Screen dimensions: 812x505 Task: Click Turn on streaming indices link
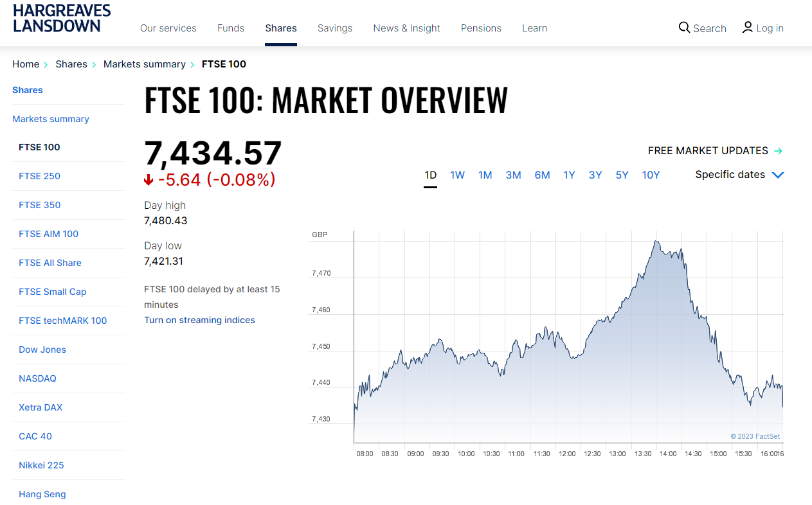200,320
